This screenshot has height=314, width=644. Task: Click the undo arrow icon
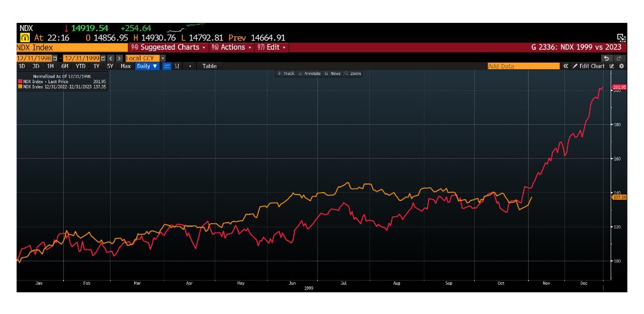coord(607,58)
